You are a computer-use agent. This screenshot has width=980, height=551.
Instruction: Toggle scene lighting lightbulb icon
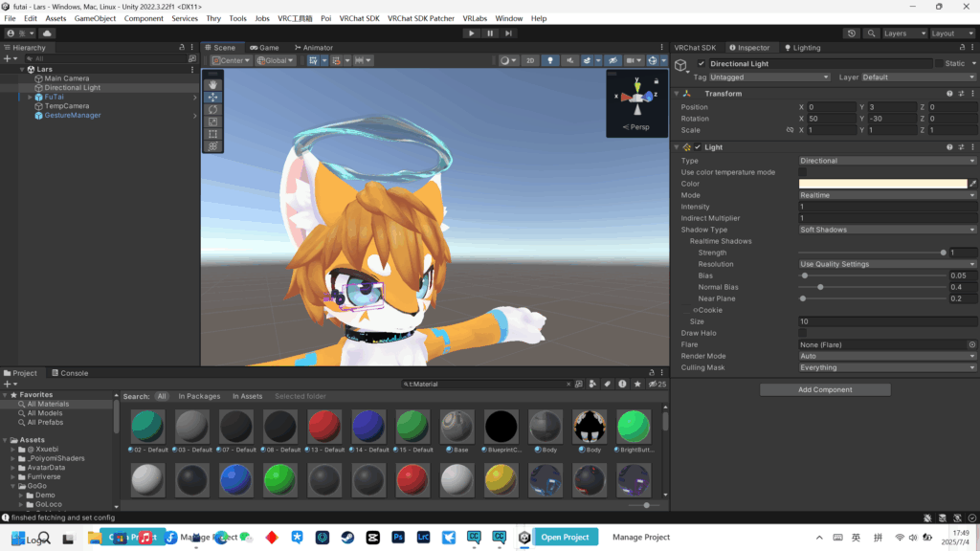(550, 60)
